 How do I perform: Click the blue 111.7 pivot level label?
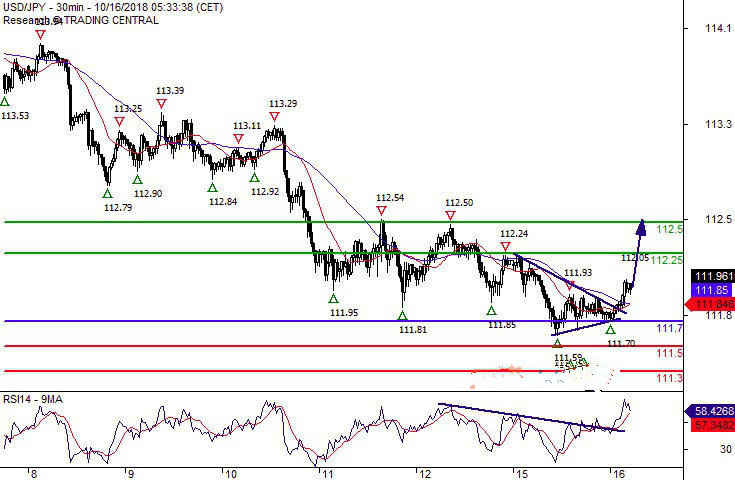click(x=669, y=329)
